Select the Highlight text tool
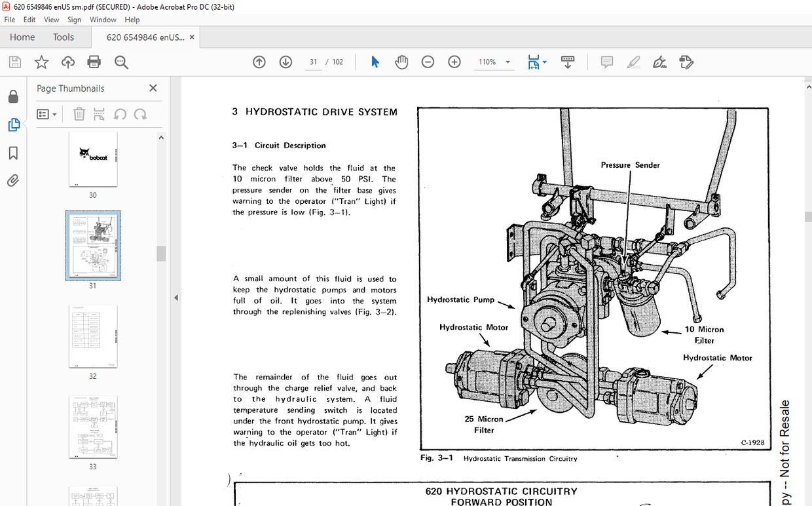The width and height of the screenshot is (812, 506). [633, 62]
